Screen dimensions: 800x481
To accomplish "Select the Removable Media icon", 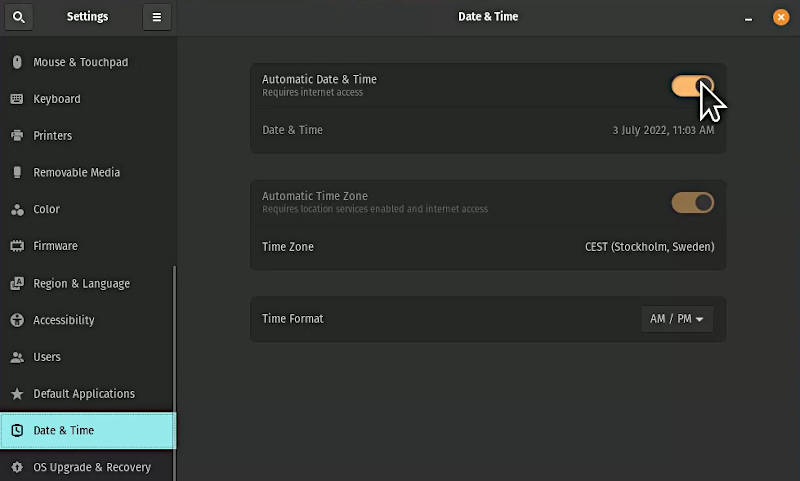I will pyautogui.click(x=17, y=172).
